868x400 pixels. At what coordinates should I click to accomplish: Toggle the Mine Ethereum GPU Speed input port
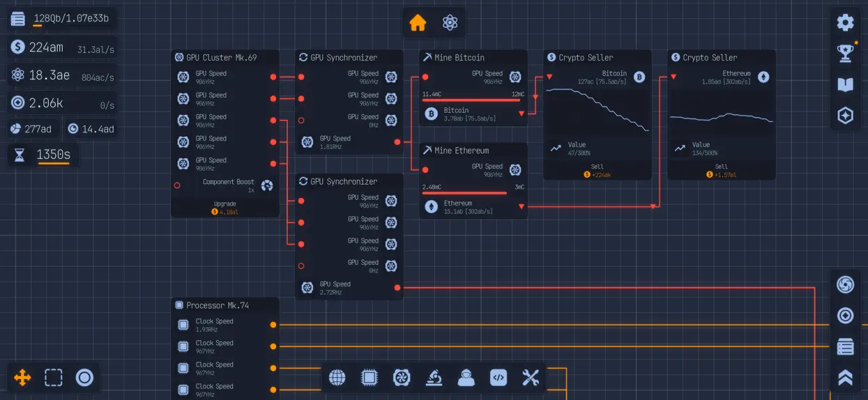click(x=425, y=170)
